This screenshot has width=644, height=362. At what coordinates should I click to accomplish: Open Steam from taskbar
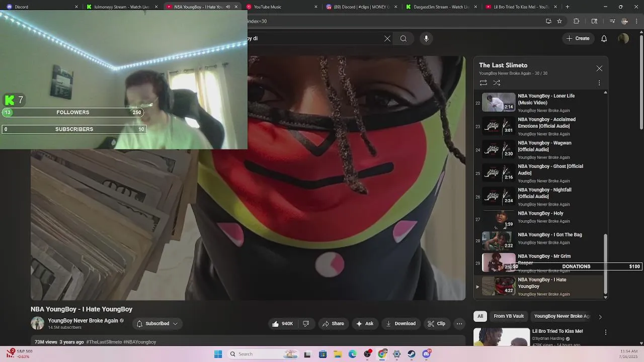412,354
